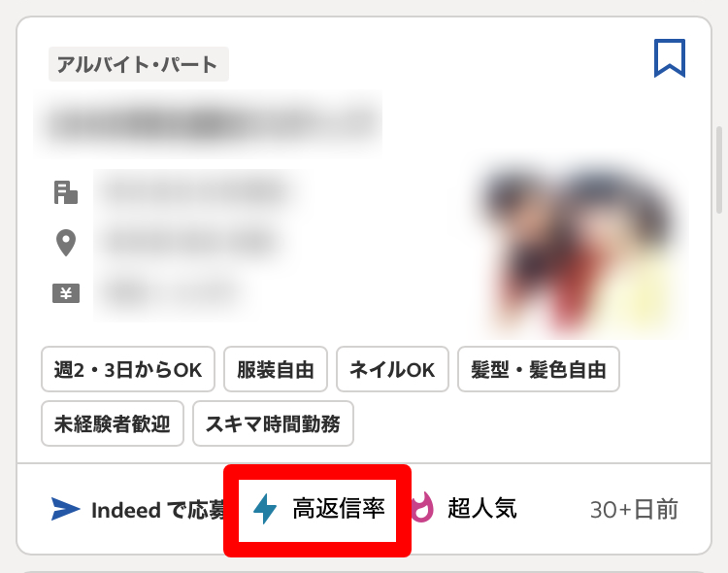The width and height of the screenshot is (728, 573).
Task: Select the スキマ時間勤務 tag
Action: coord(273,423)
